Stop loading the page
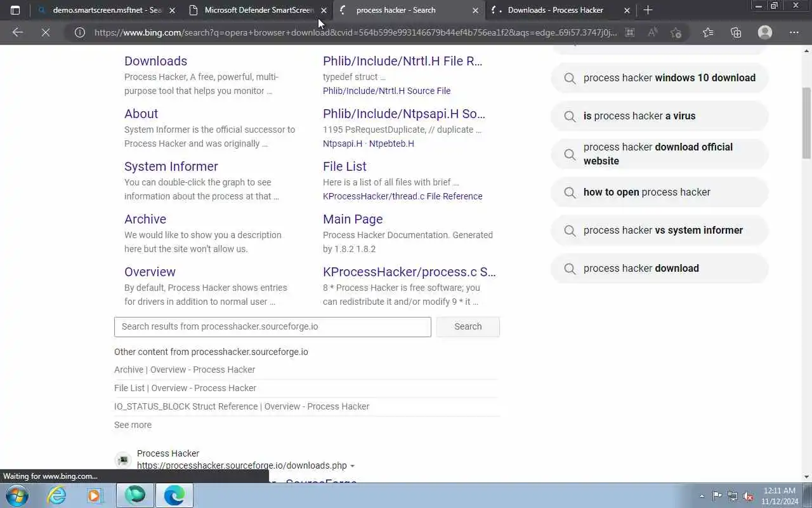The height and width of the screenshot is (508, 812). (x=46, y=32)
